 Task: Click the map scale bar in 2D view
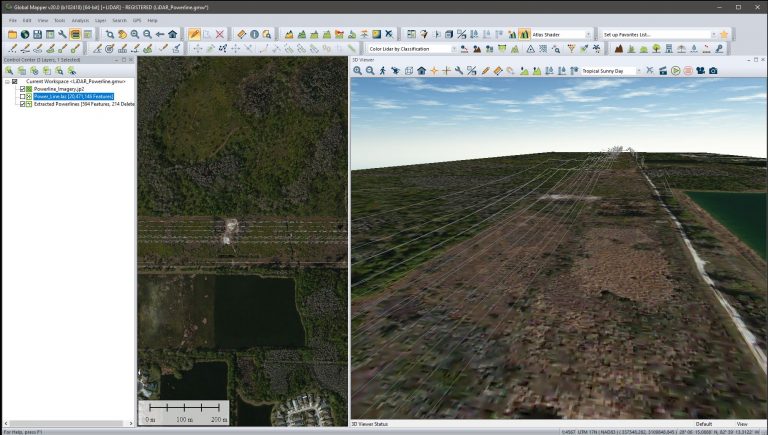pos(184,412)
